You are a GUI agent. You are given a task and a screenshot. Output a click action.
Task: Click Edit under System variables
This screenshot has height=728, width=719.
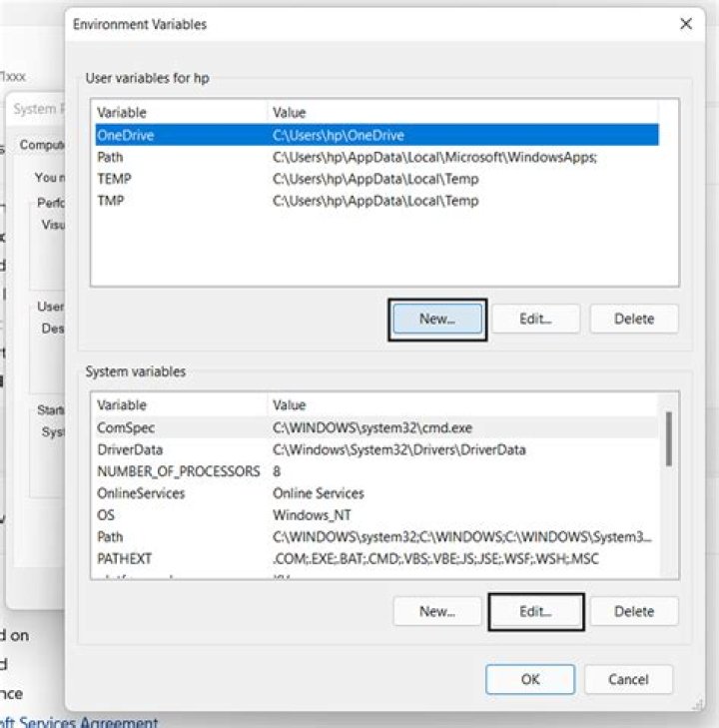(535, 611)
